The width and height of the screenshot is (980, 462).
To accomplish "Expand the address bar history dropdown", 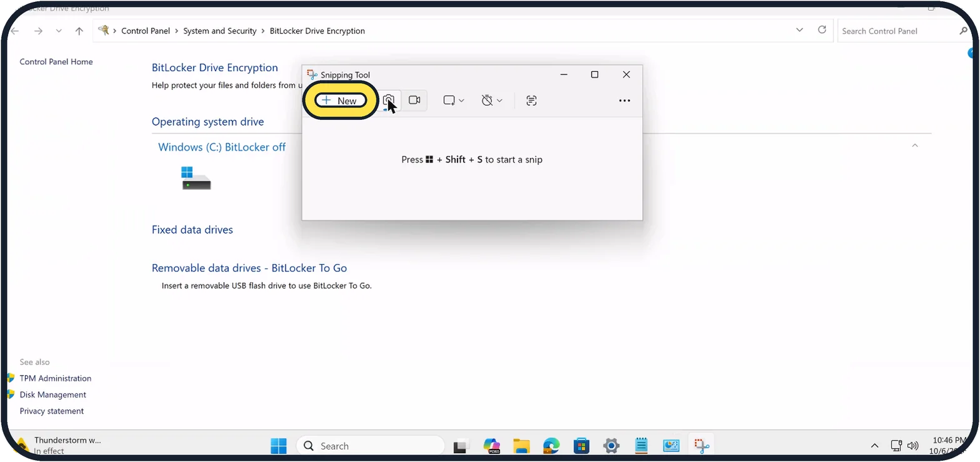I will click(799, 31).
